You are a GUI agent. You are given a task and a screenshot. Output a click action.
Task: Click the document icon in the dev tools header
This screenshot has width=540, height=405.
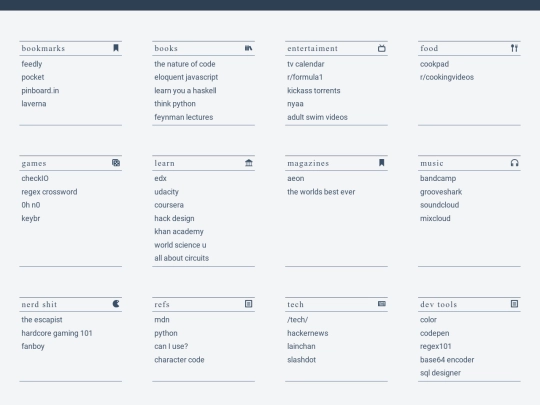tap(514, 304)
